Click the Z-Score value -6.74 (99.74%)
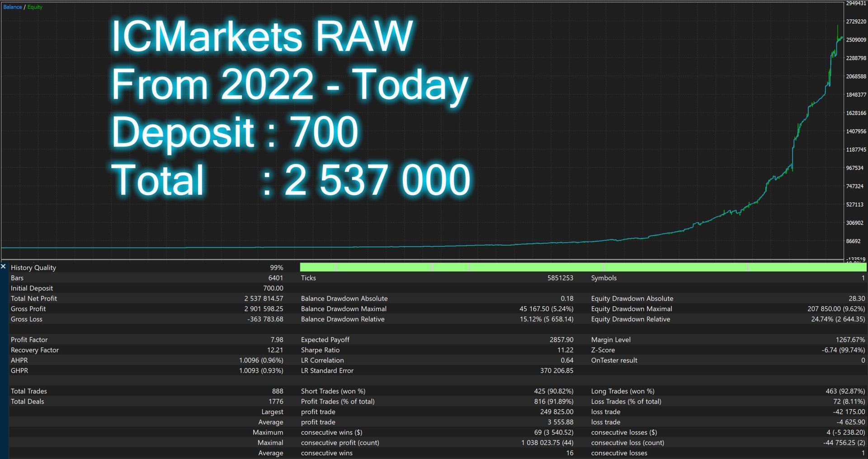 pos(844,350)
